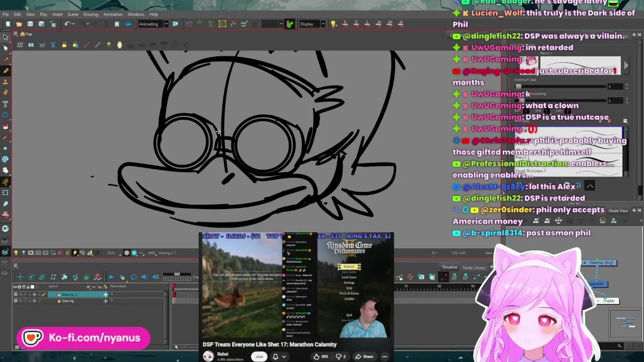Open the Camera view hamburger menu
This screenshot has height=362, width=644.
(16, 34)
